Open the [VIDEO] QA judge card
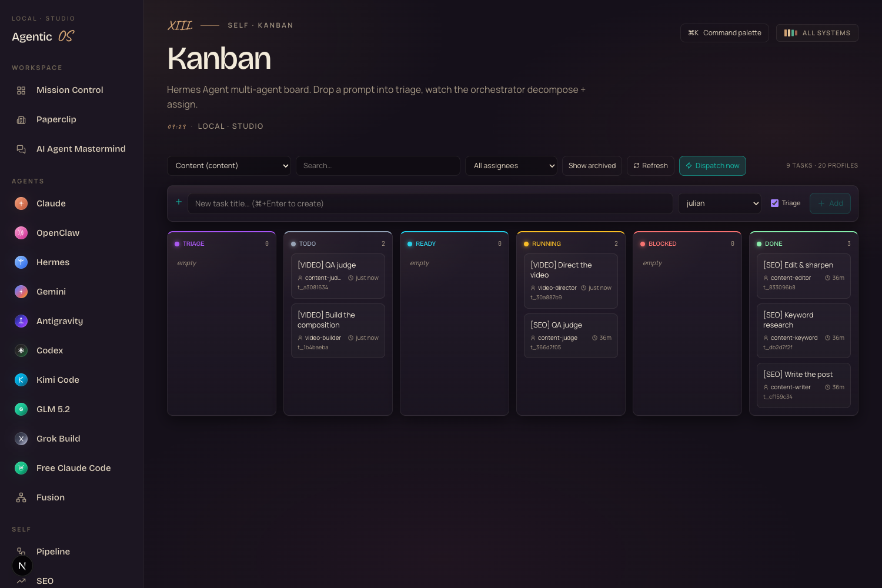Screen dimensions: 882x588 (338, 276)
